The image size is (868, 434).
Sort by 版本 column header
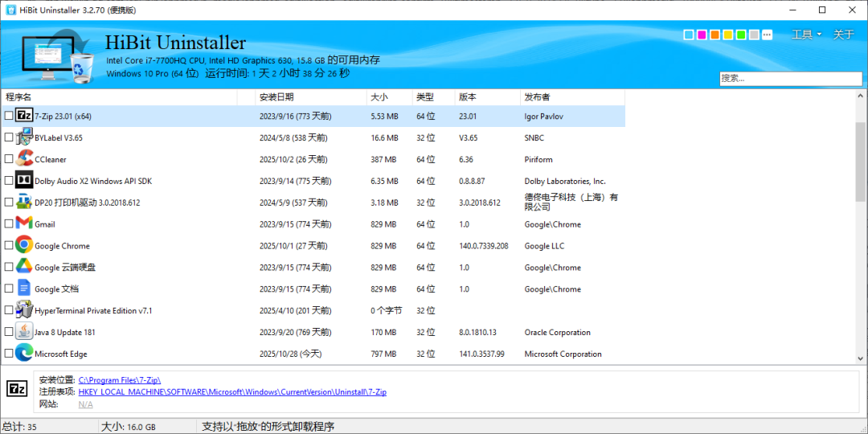pyautogui.click(x=487, y=97)
